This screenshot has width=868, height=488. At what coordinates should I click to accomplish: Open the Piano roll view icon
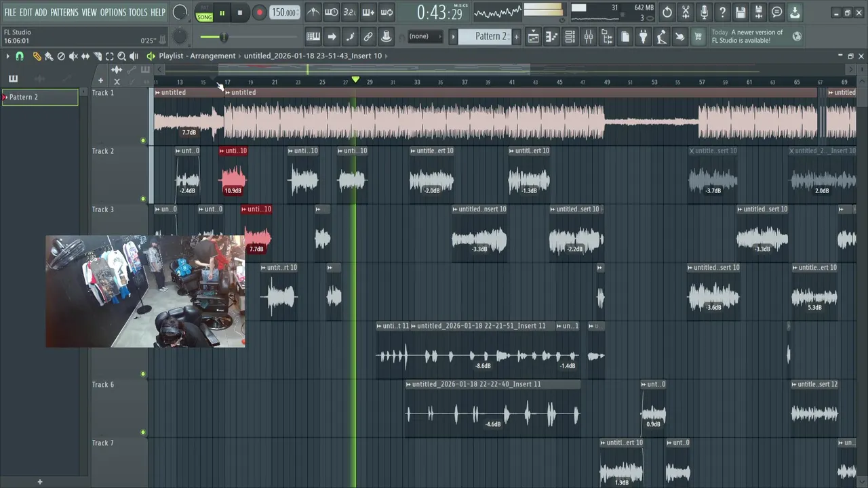tap(552, 37)
